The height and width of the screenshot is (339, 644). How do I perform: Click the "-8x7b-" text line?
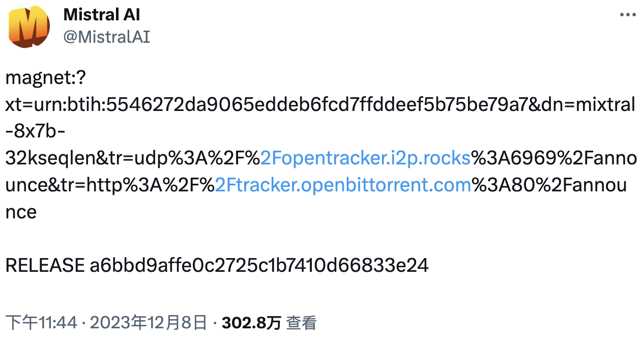point(35,131)
